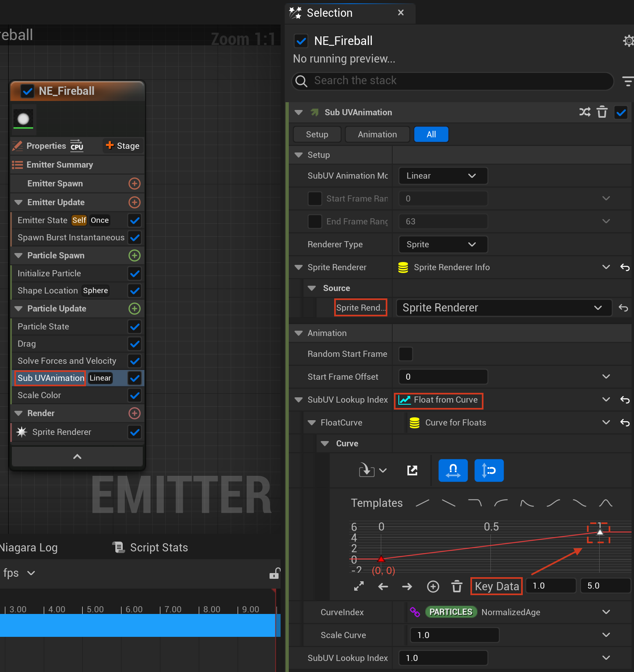Click the zoom-to-fit arrows icon below curve
The image size is (634, 672).
(359, 587)
